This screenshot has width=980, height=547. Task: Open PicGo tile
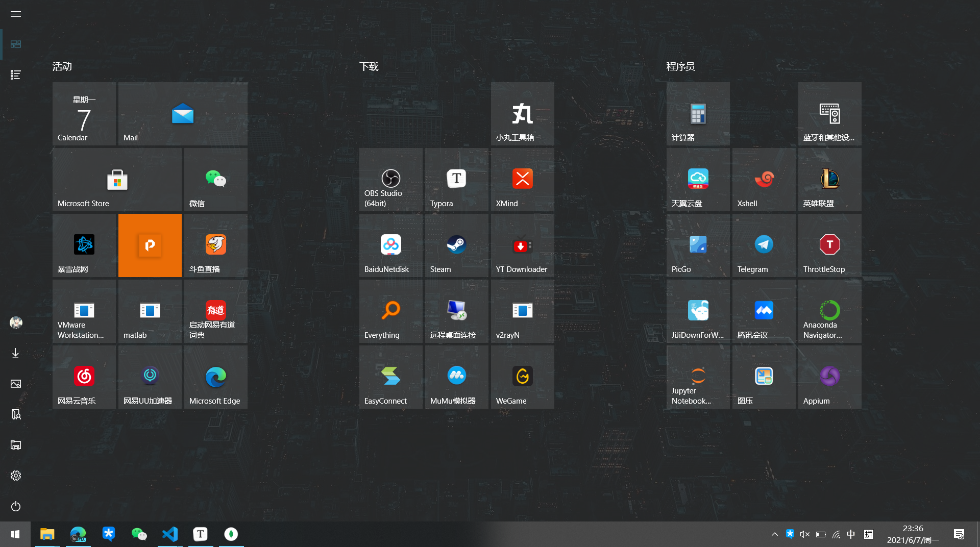(698, 245)
